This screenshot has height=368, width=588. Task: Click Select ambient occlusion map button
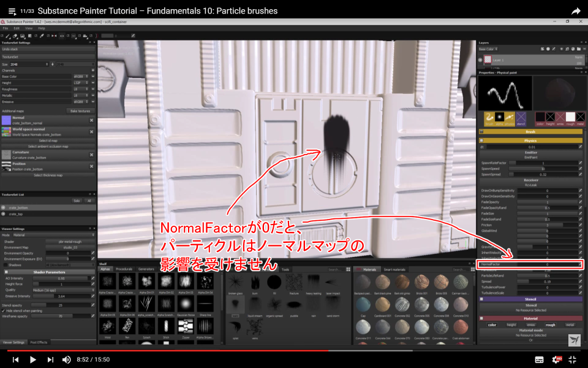[48, 147]
